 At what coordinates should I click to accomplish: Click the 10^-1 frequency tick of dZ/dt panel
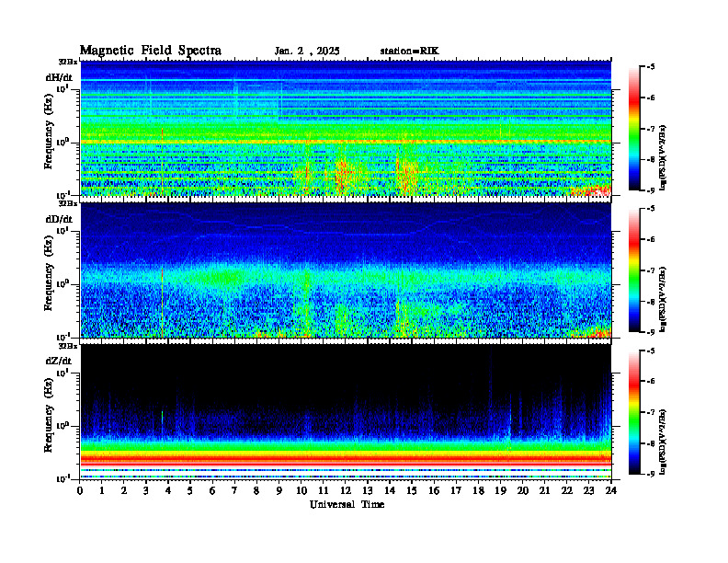coord(63,478)
